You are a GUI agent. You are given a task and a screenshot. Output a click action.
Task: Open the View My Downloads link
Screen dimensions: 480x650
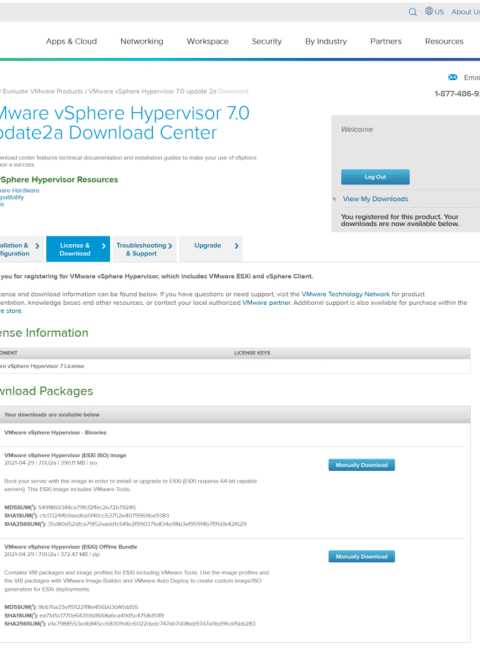coord(375,199)
